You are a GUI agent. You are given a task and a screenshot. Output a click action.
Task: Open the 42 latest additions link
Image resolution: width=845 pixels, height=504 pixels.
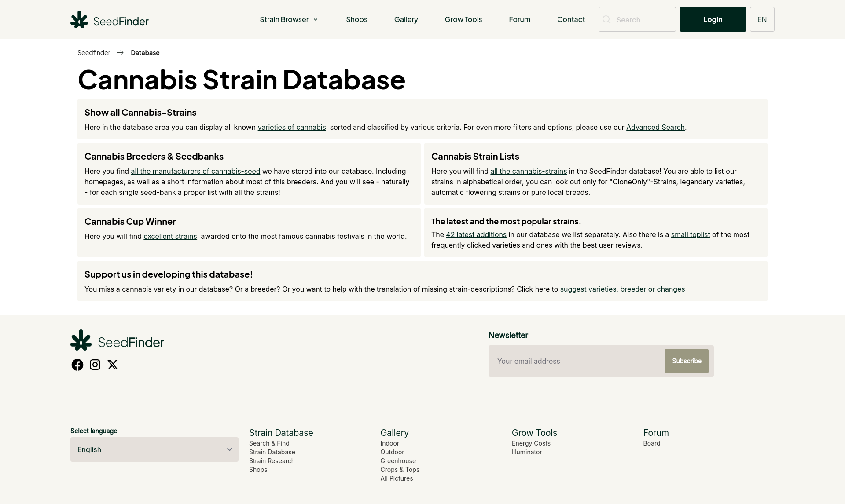(476, 234)
